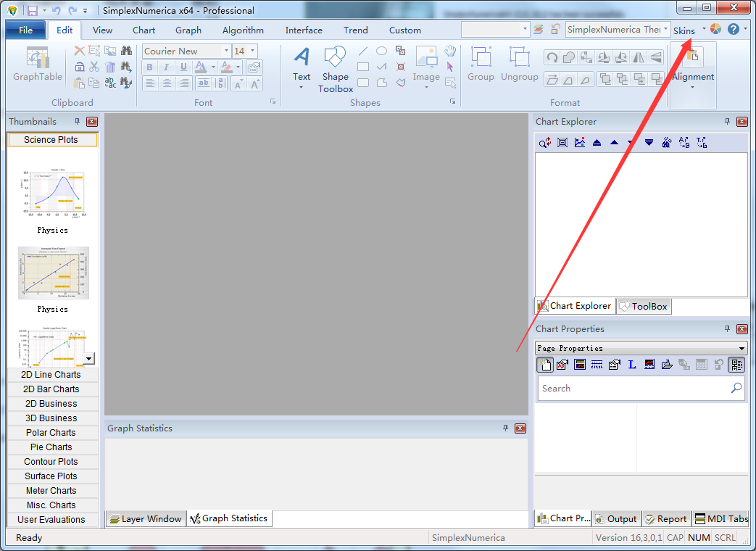The height and width of the screenshot is (551, 756).
Task: Click the categorized view icon in Chart Properties
Action: [736, 365]
